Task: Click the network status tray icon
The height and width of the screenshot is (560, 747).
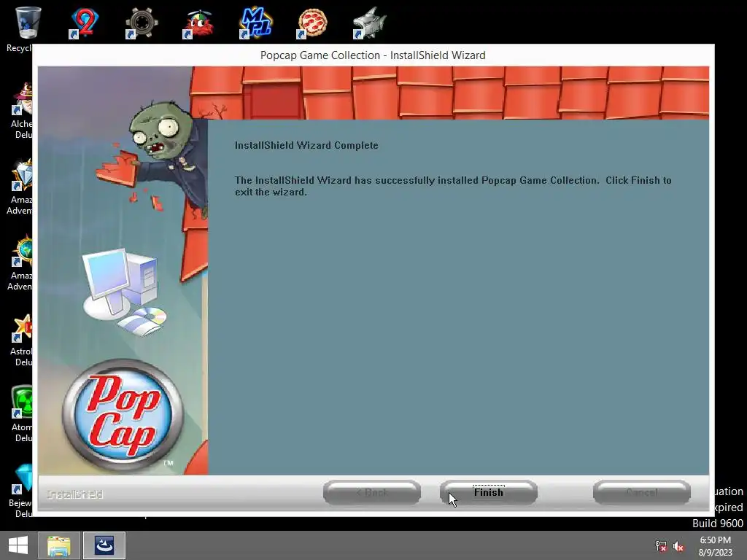Action: click(x=661, y=546)
